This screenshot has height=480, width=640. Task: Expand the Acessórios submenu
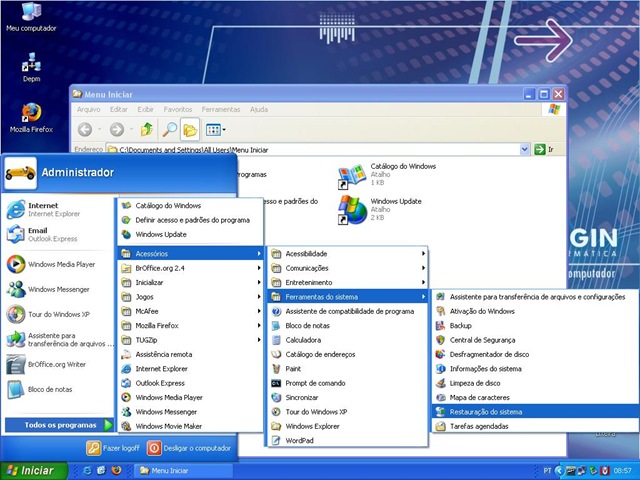pyautogui.click(x=190, y=253)
